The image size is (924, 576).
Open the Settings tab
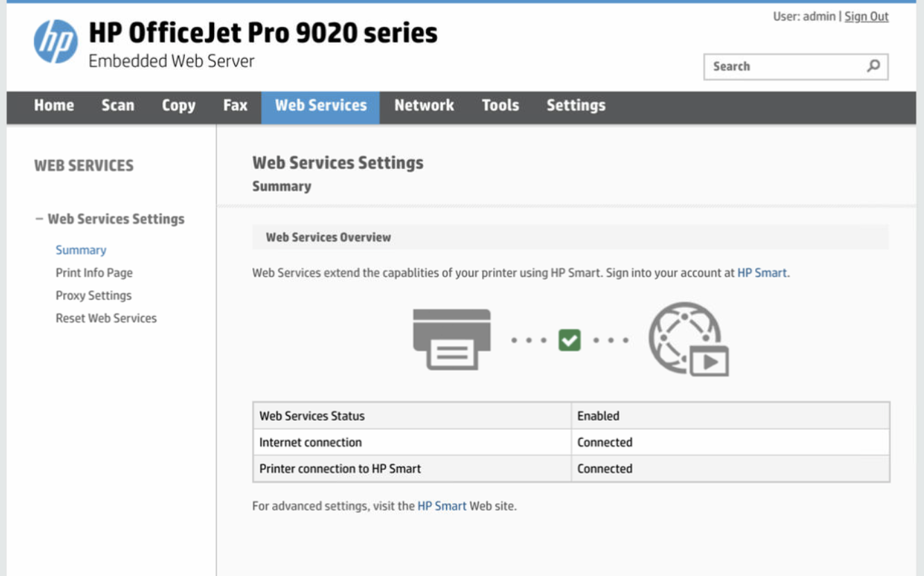(x=576, y=105)
